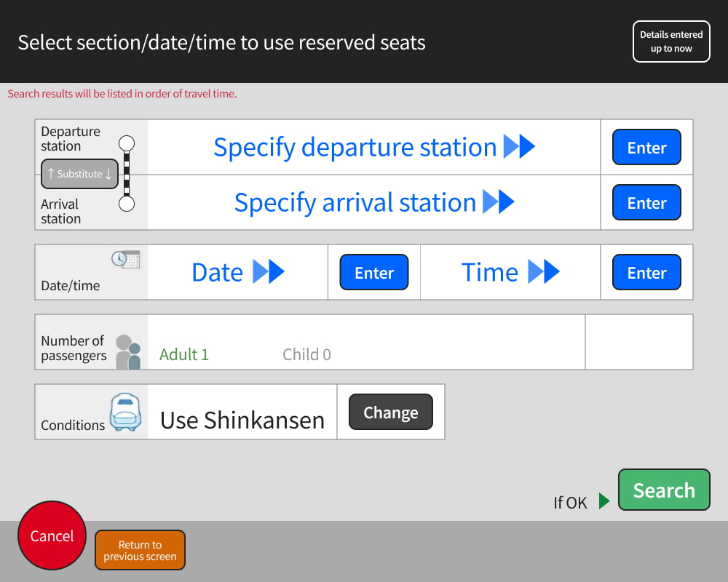This screenshot has width=728, height=582.
Task: Select Child 0 passenger count
Action: (x=306, y=354)
